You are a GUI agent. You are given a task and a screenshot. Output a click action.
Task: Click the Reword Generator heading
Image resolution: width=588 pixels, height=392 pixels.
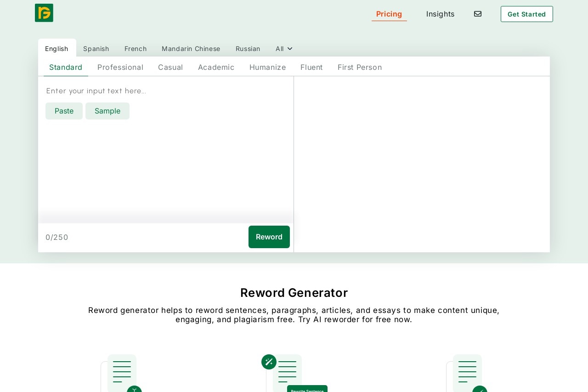pyautogui.click(x=294, y=293)
